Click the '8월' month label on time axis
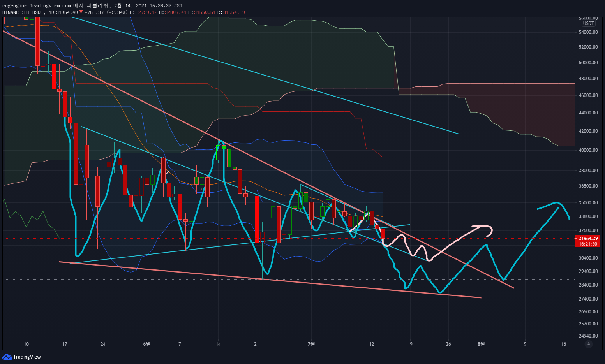 click(482, 344)
